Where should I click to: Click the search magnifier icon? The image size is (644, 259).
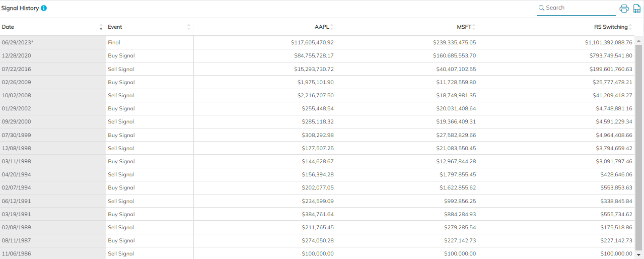click(542, 8)
